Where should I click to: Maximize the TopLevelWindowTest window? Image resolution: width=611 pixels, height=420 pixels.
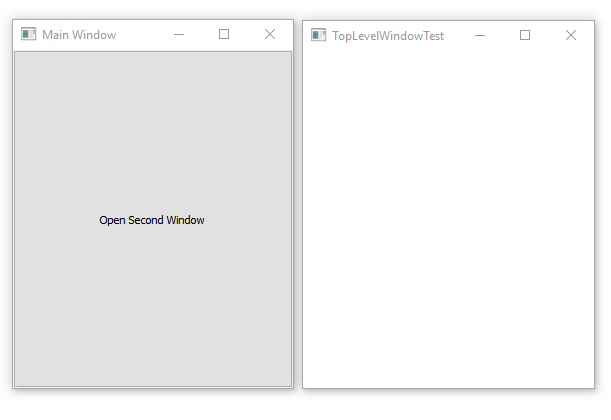525,35
